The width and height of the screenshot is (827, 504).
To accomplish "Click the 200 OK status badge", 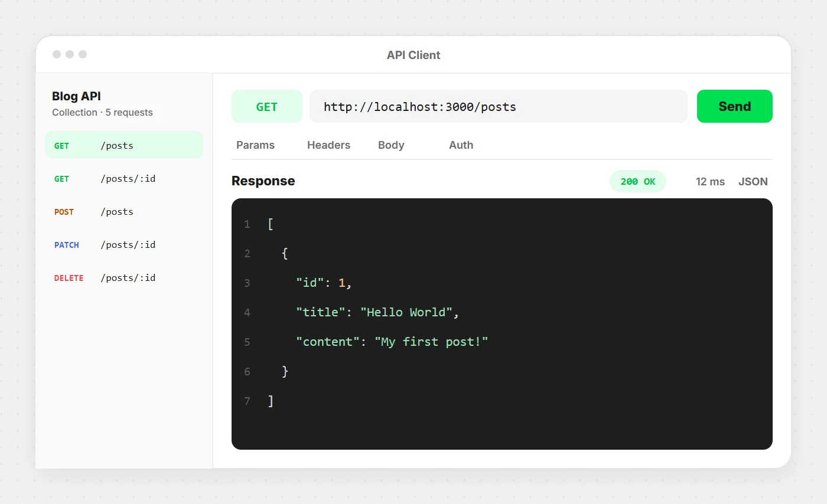I will 638,181.
